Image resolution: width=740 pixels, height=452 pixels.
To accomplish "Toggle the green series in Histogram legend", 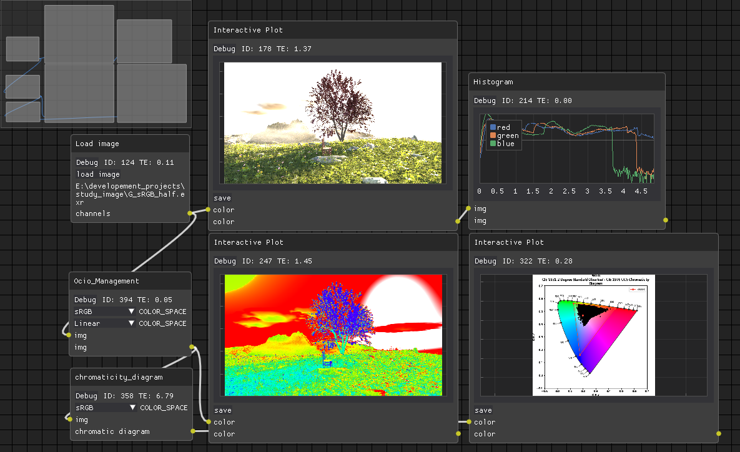I will pyautogui.click(x=504, y=135).
